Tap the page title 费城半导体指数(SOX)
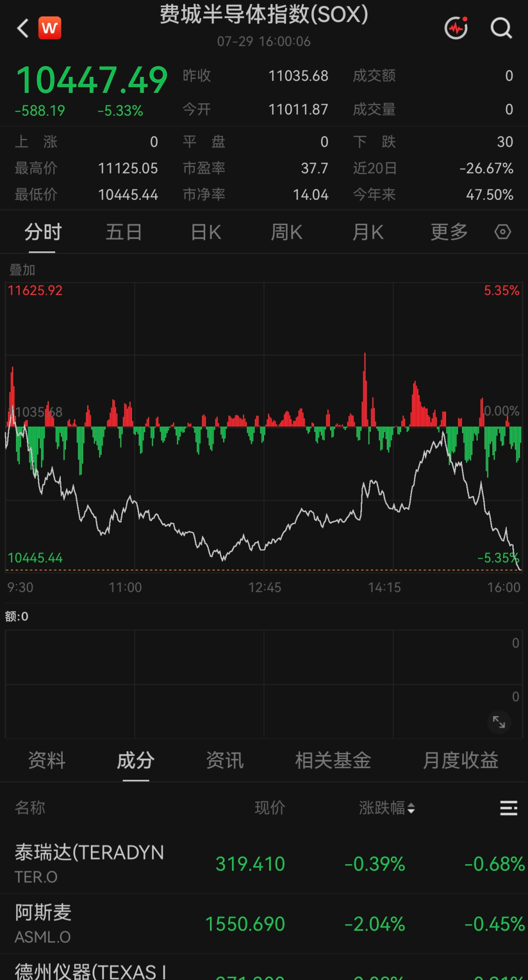The width and height of the screenshot is (528, 980). (x=263, y=14)
